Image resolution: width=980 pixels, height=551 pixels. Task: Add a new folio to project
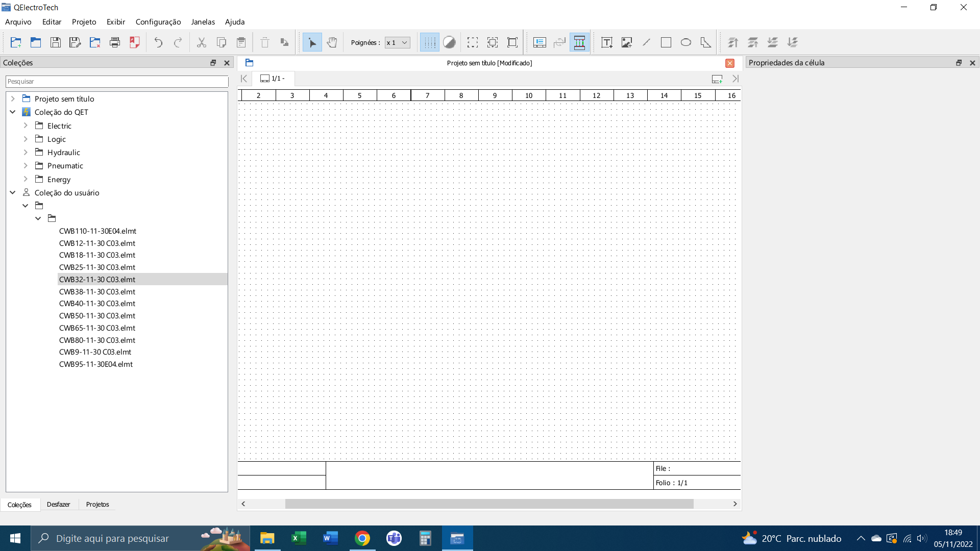[717, 79]
